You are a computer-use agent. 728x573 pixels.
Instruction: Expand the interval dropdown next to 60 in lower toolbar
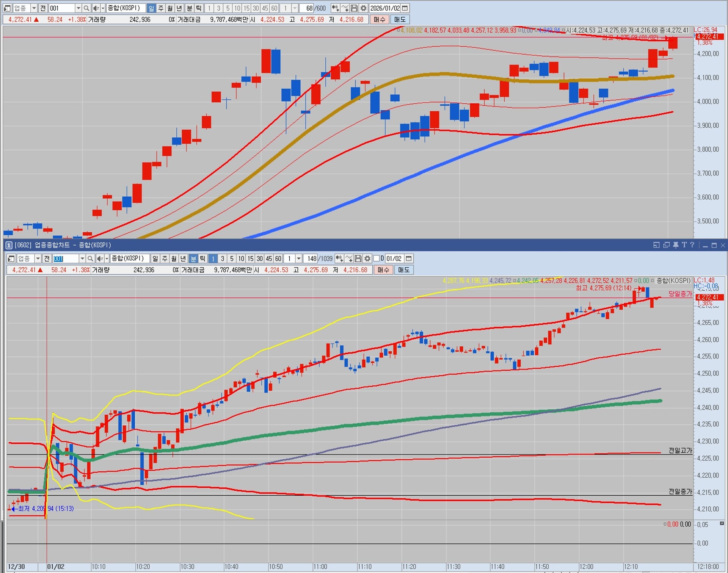(299, 258)
